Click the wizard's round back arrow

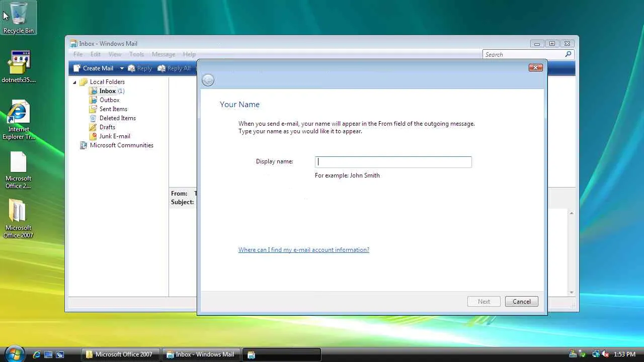[x=208, y=80]
